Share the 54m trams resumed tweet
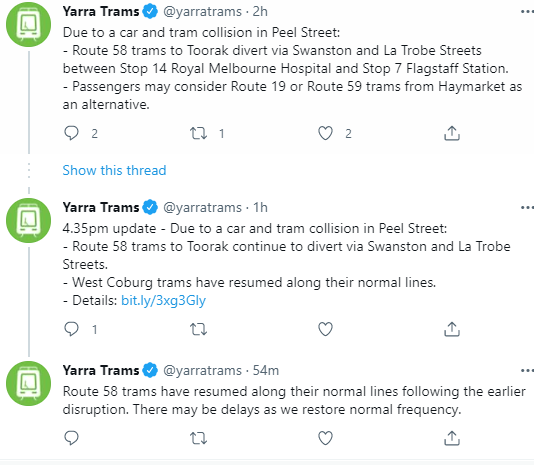Screen dimensions: 534x465 click(x=452, y=438)
